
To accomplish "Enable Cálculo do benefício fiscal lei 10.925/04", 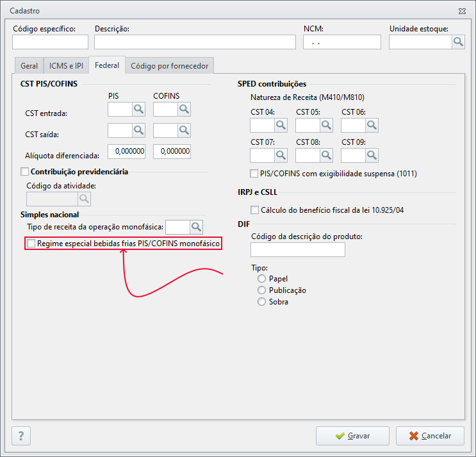I will [254, 210].
